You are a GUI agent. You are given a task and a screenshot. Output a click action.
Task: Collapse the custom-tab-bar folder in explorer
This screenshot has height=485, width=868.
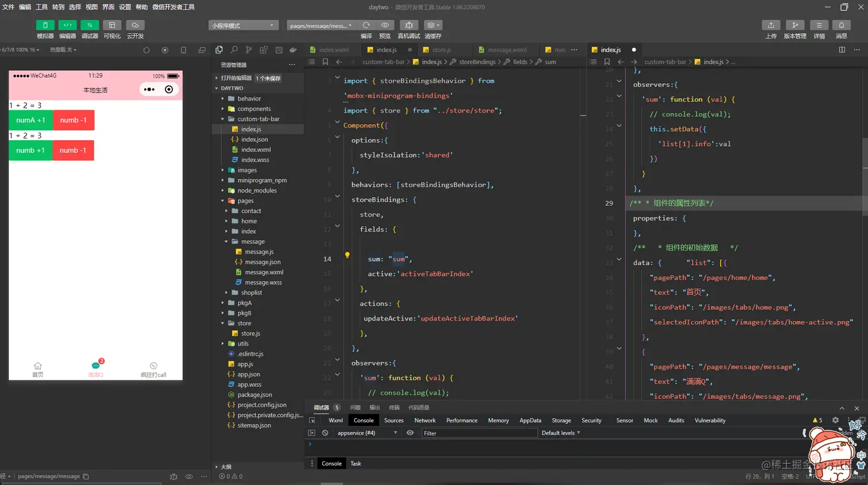point(258,119)
